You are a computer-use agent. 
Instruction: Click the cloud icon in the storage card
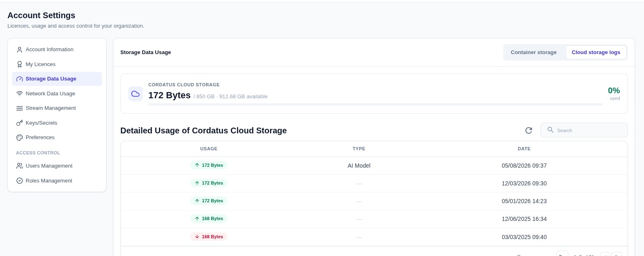click(135, 94)
